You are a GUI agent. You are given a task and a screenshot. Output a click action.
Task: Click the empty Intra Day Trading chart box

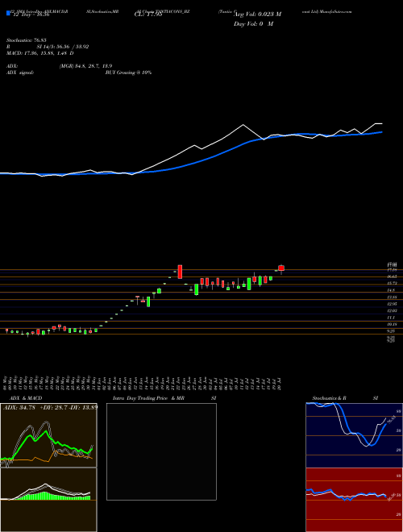pyautogui.click(x=161, y=451)
